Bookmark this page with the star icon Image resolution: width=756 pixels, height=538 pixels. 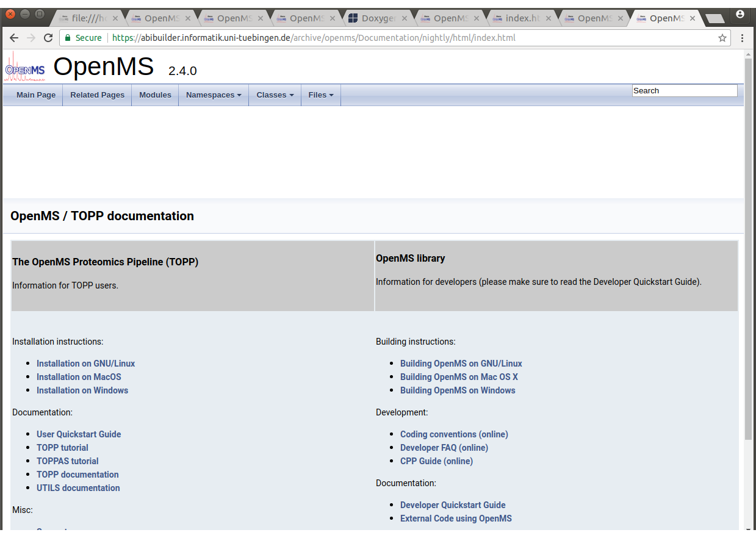pos(722,38)
